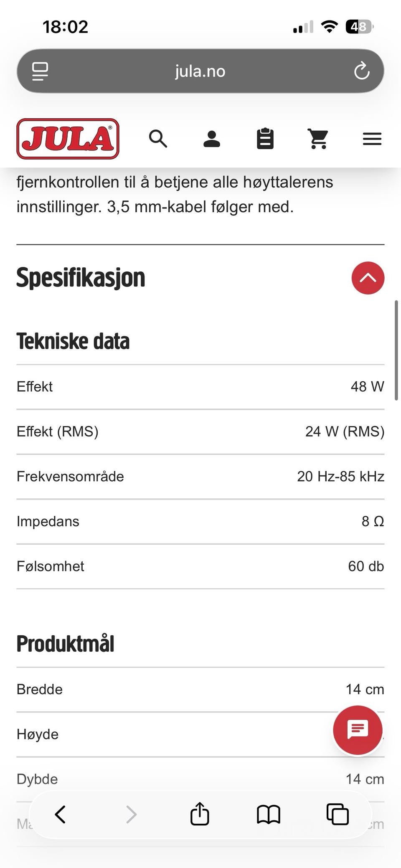Tap the Jula logo
Viewport: 401px width, 868px height.
pyautogui.click(x=68, y=139)
